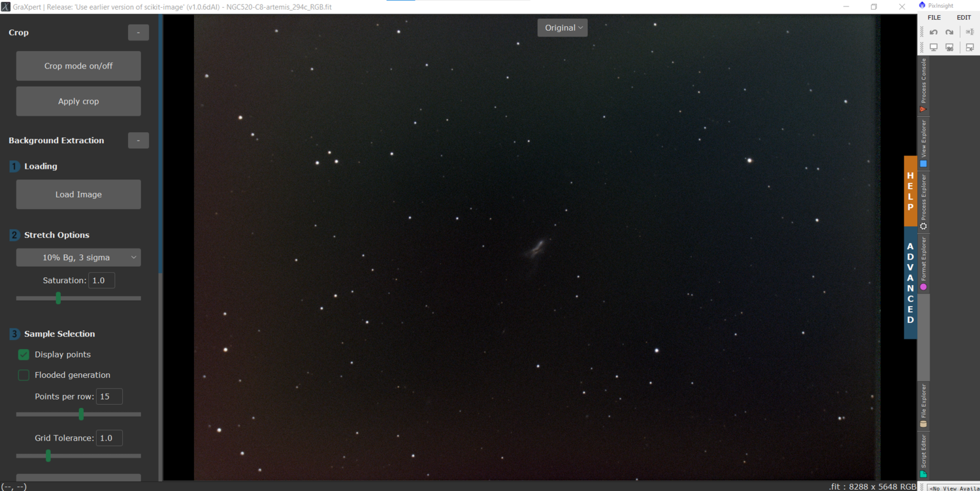The image size is (980, 491).
Task: Click the cursor coordinates '(--, --)' status text
Action: pos(14,486)
